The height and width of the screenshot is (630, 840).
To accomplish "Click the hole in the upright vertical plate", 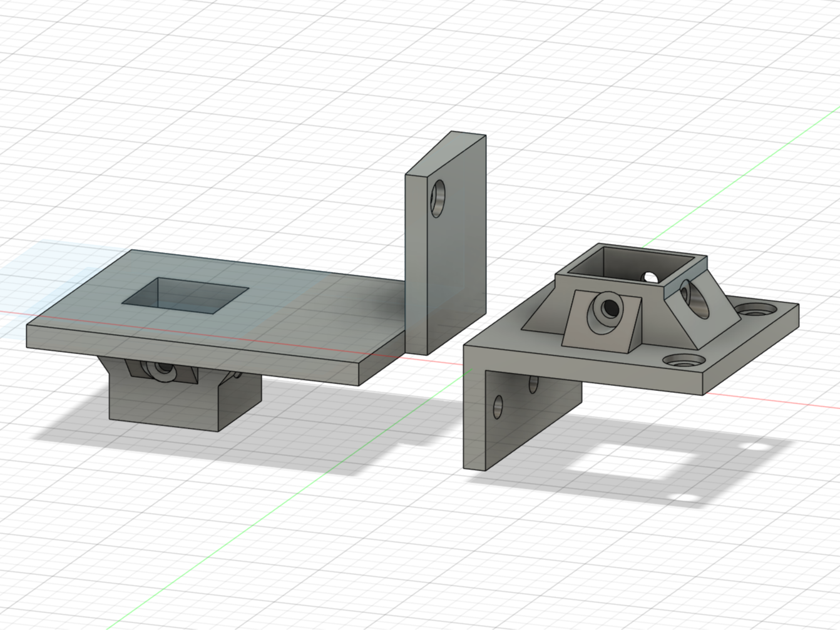I will [x=438, y=199].
